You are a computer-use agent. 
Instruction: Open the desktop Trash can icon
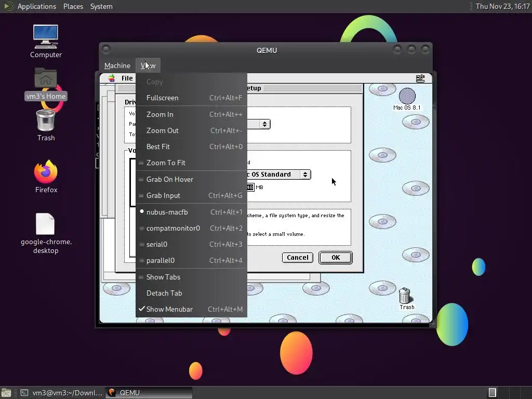coord(46,121)
